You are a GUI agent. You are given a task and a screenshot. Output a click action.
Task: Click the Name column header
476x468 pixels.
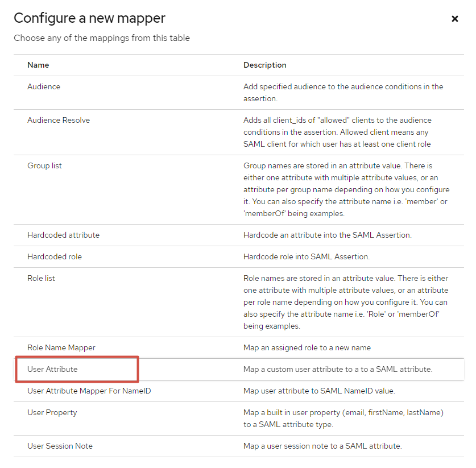38,65
